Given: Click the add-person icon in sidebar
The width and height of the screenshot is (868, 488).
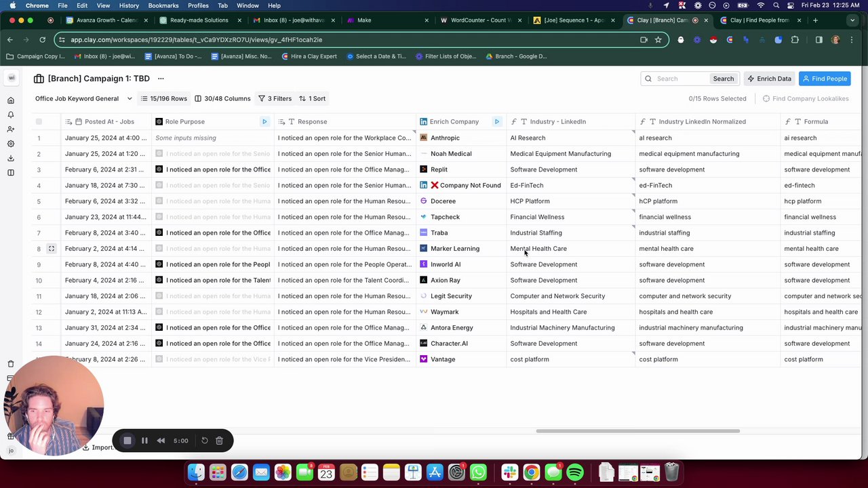Looking at the screenshot, I should [x=11, y=129].
